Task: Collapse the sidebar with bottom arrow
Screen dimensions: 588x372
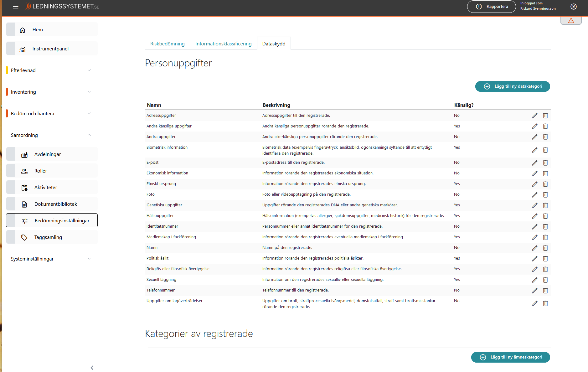Action: [92, 368]
